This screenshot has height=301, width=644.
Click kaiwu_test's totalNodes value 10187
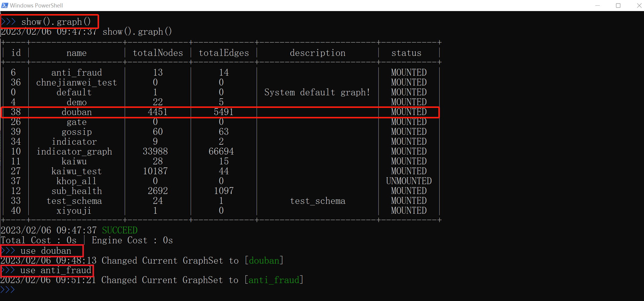(x=155, y=171)
